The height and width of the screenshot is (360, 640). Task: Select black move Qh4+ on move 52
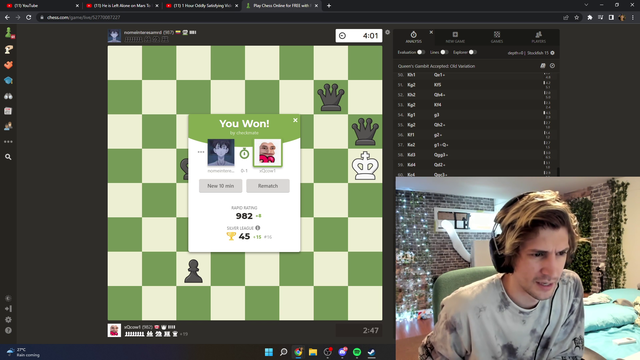439,95
